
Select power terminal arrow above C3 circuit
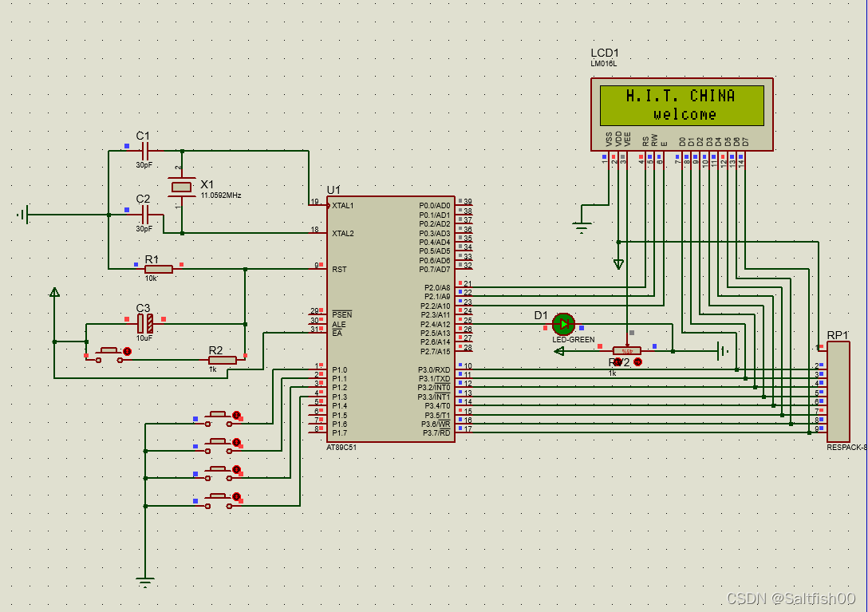click(54, 292)
